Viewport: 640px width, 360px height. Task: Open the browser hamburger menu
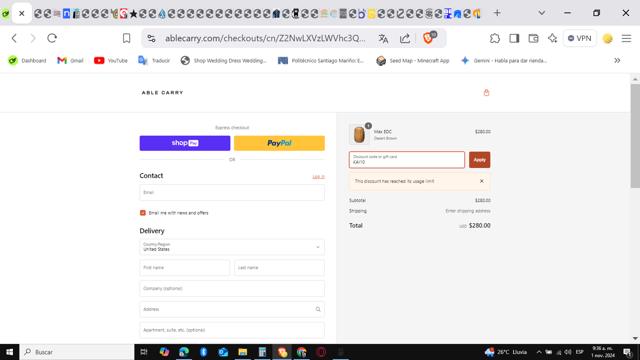pos(627,38)
